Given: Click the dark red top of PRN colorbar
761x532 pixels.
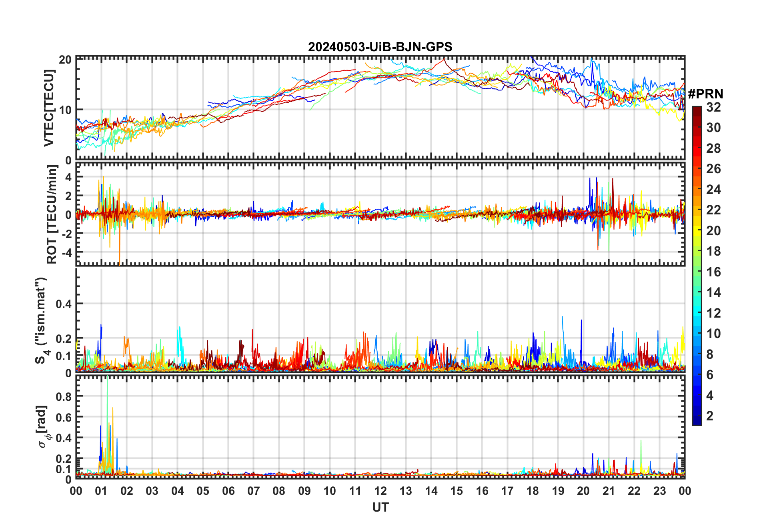Looking at the screenshot, I should coord(697,109).
